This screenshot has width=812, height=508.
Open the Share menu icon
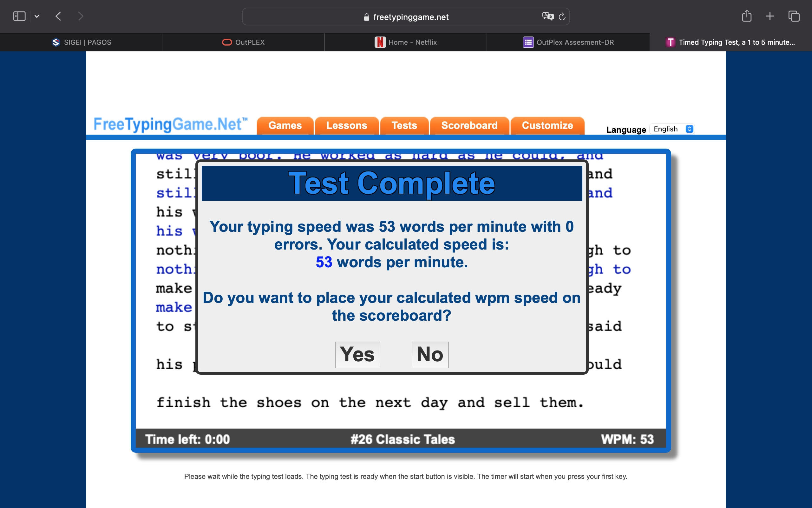click(747, 16)
